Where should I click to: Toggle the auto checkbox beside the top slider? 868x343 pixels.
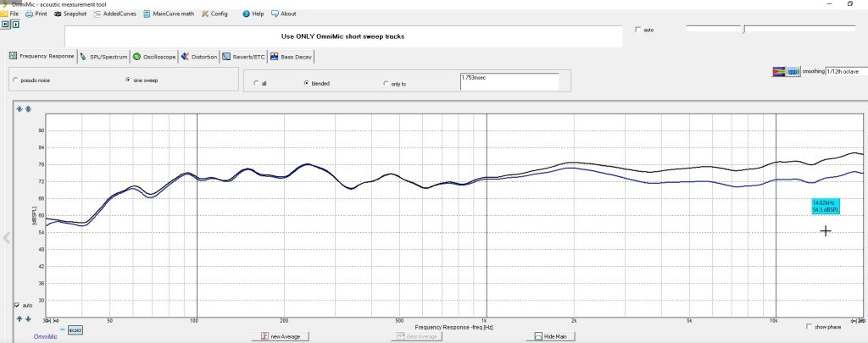[x=638, y=30]
